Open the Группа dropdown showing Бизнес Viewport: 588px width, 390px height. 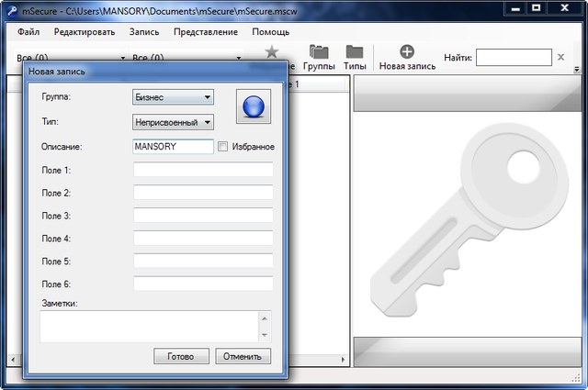tap(173, 97)
